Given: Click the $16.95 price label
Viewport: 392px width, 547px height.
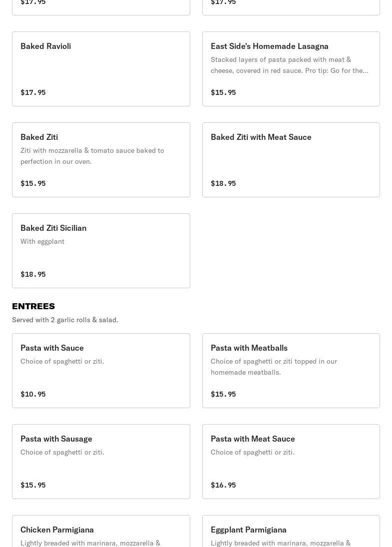Looking at the screenshot, I should [x=223, y=485].
